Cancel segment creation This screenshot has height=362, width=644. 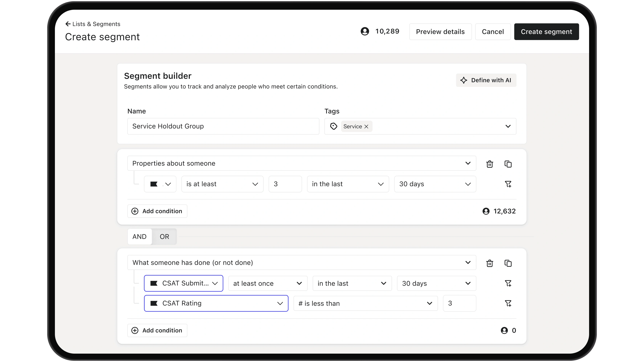pyautogui.click(x=493, y=32)
